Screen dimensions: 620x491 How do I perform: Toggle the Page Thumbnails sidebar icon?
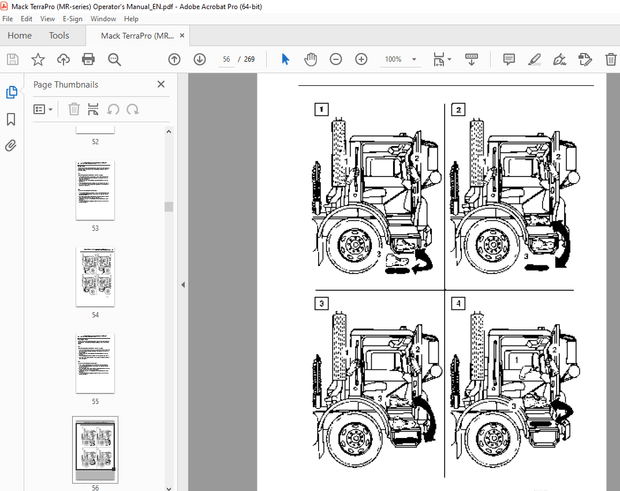pos(11,92)
